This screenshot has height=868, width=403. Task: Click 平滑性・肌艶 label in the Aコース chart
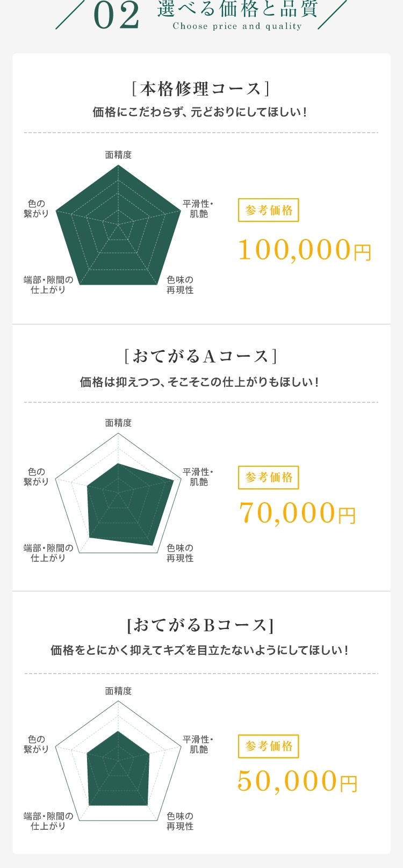pyautogui.click(x=198, y=476)
